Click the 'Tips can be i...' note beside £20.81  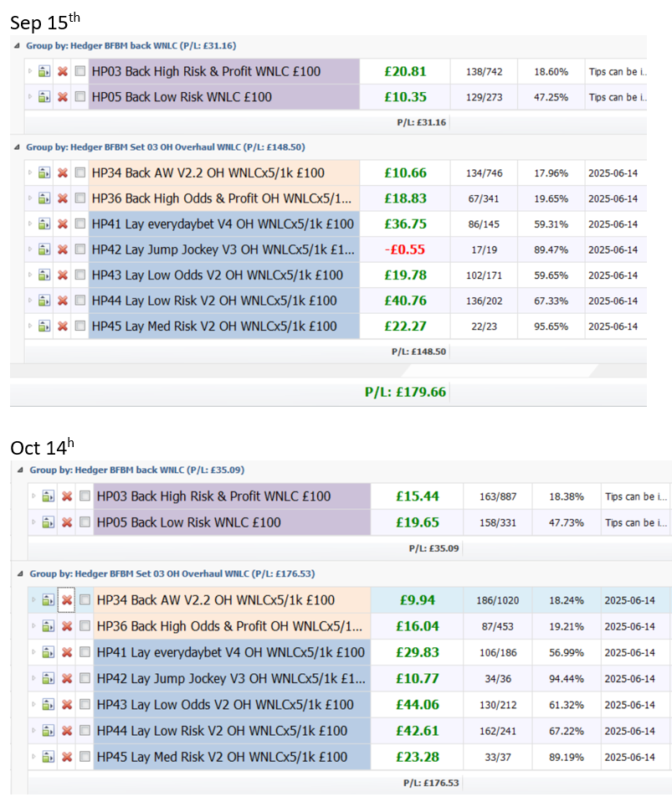(617, 72)
